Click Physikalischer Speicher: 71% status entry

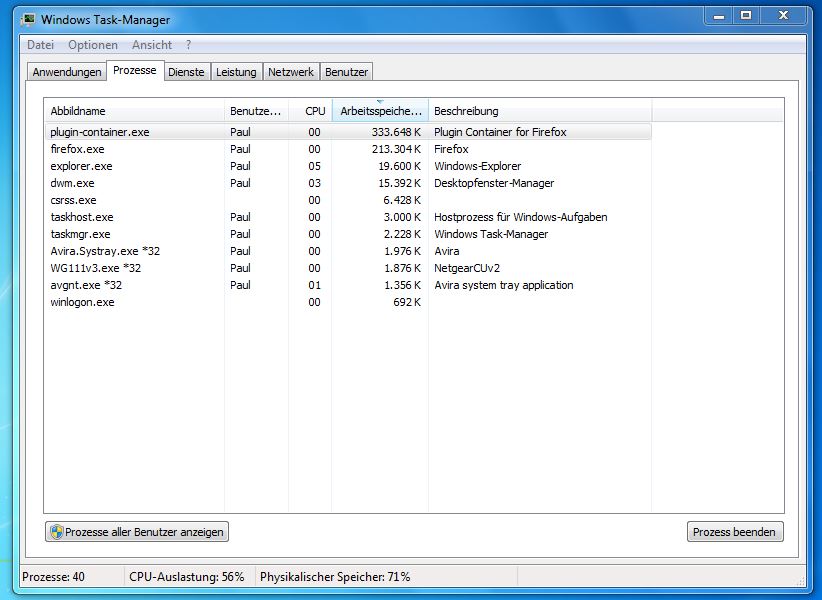(335, 577)
